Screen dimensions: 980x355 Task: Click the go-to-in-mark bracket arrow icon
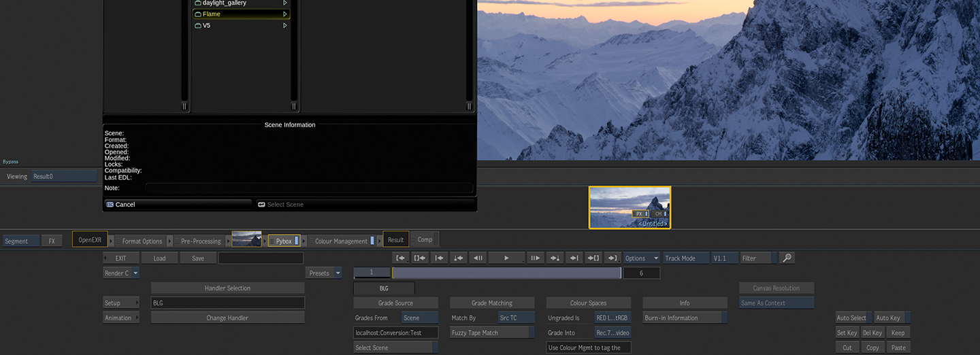(421, 258)
